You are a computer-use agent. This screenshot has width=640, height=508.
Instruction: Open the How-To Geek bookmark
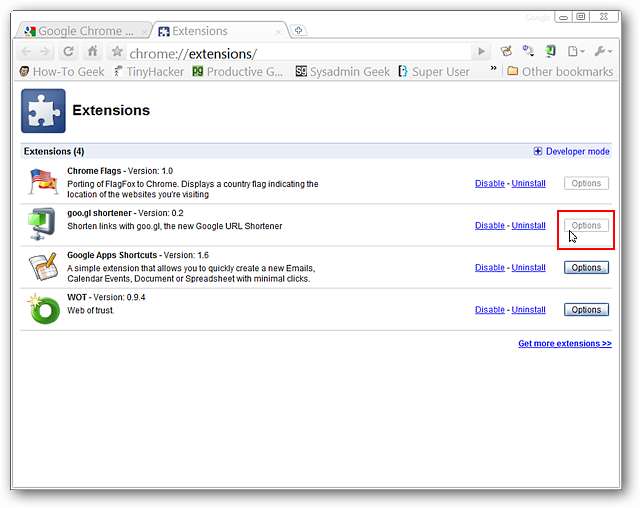click(61, 71)
